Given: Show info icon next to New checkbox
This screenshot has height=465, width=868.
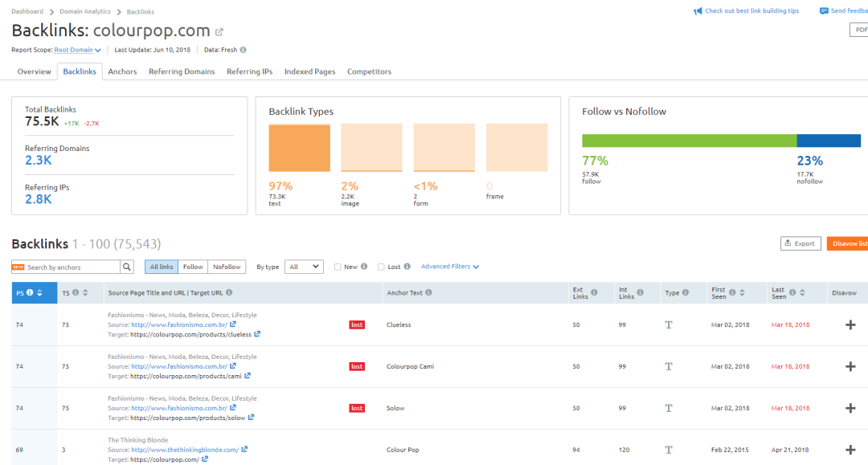Looking at the screenshot, I should (x=364, y=267).
